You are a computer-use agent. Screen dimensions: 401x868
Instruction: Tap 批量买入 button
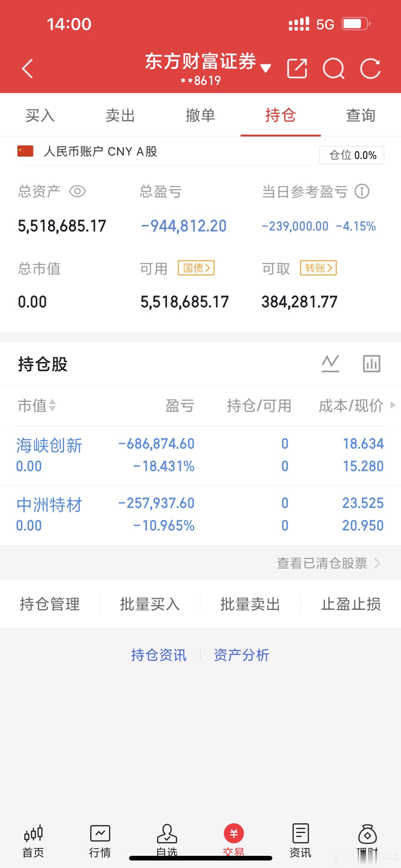click(x=150, y=604)
